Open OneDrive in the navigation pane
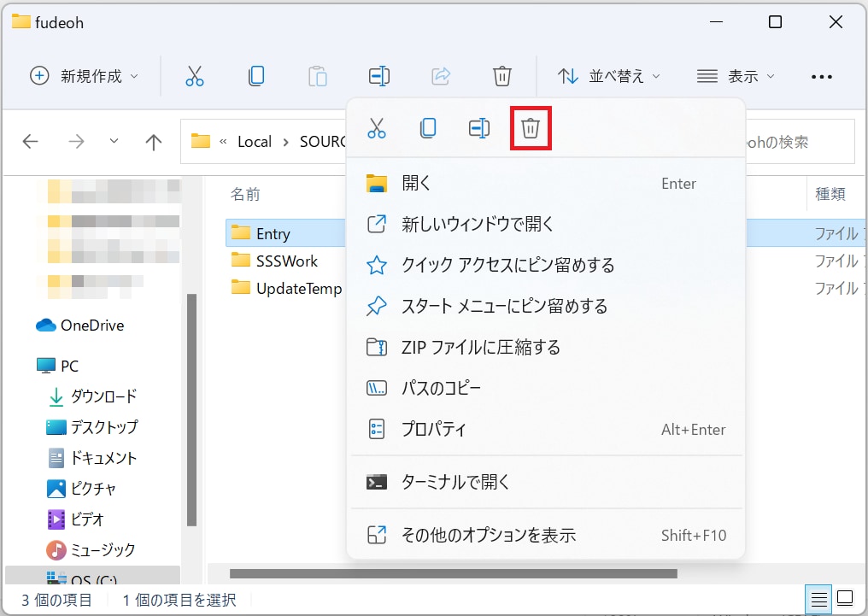This screenshot has width=868, height=616. coord(79,326)
